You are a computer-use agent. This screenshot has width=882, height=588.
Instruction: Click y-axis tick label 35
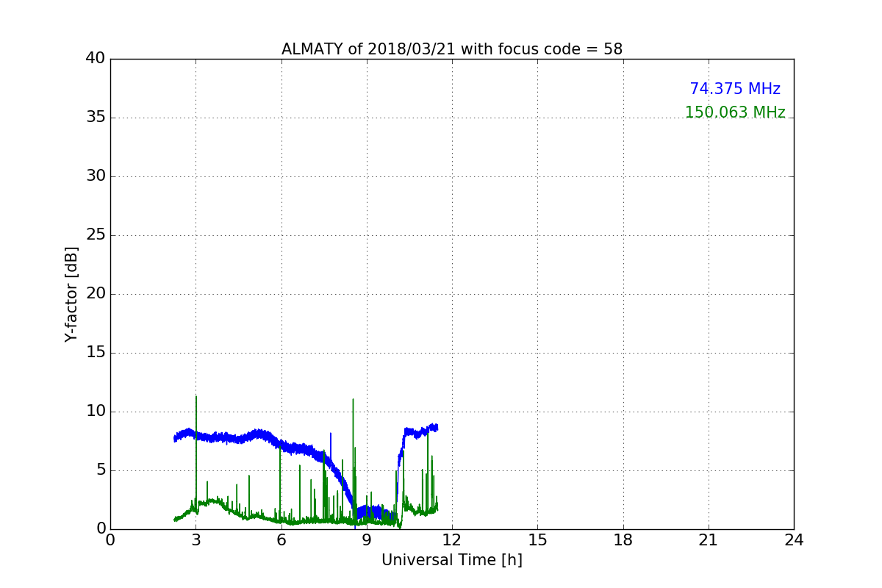(x=96, y=117)
